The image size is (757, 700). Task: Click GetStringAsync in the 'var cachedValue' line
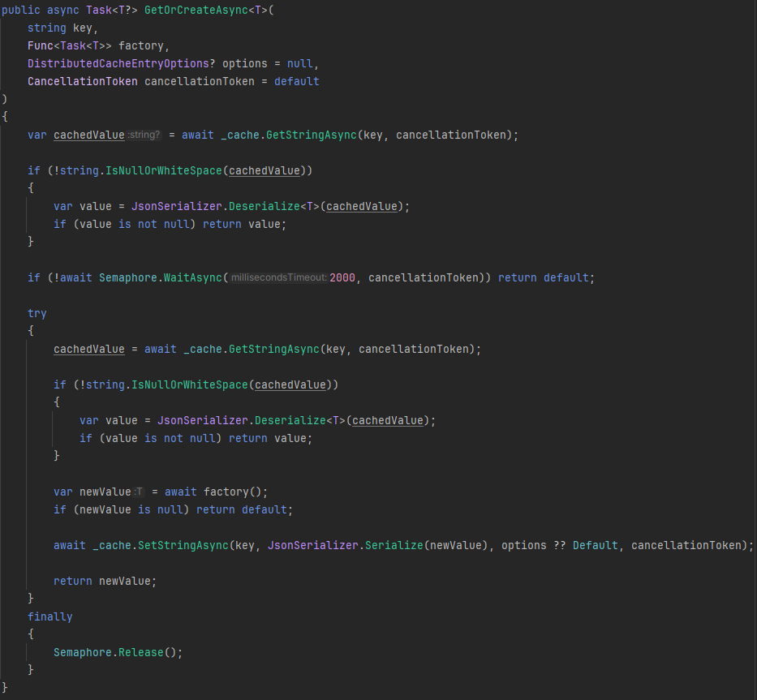click(x=312, y=135)
